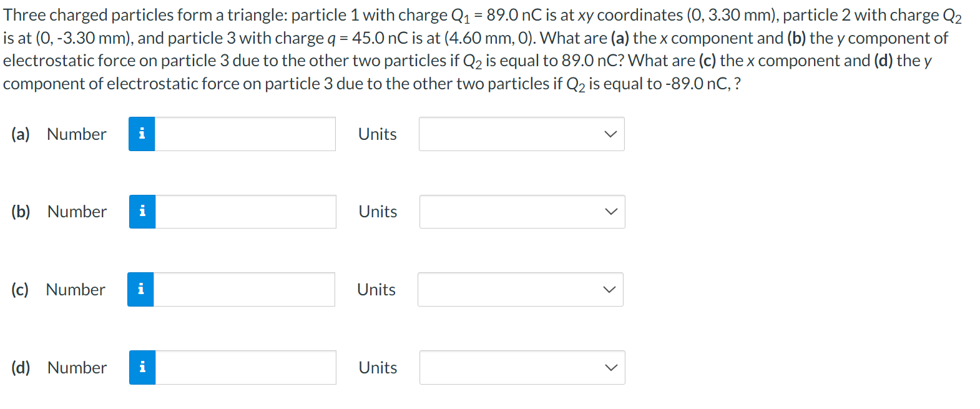The image size is (980, 409).
Task: Click the blue info icon beside part (b)
Action: [x=142, y=212]
